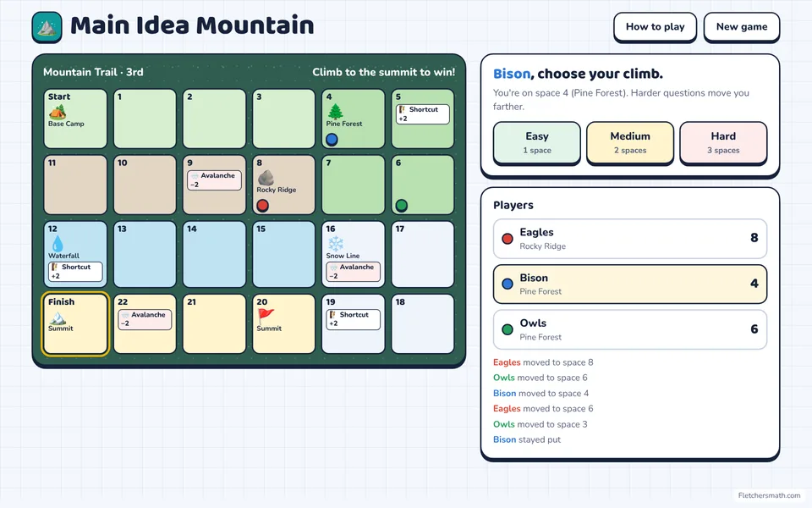This screenshot has width=812, height=508.
Task: Open the Fletchersmath.com link
Action: pyautogui.click(x=769, y=495)
